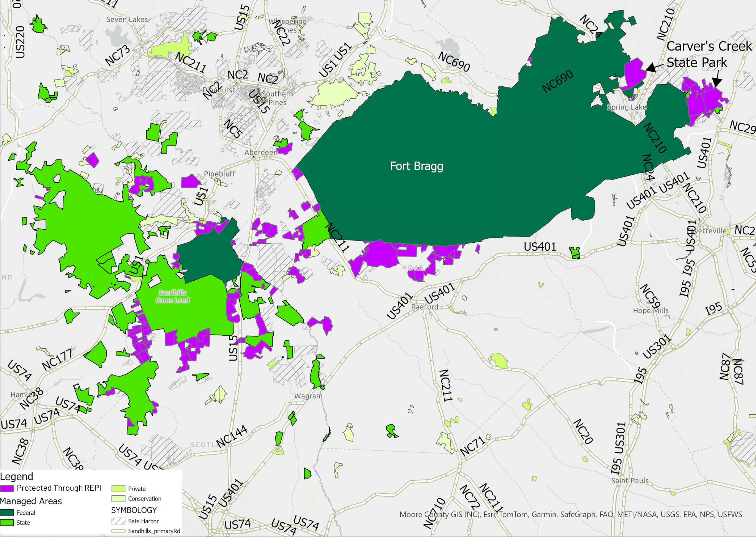Click the Hope Mills town label
The height and width of the screenshot is (537, 756).
(650, 311)
